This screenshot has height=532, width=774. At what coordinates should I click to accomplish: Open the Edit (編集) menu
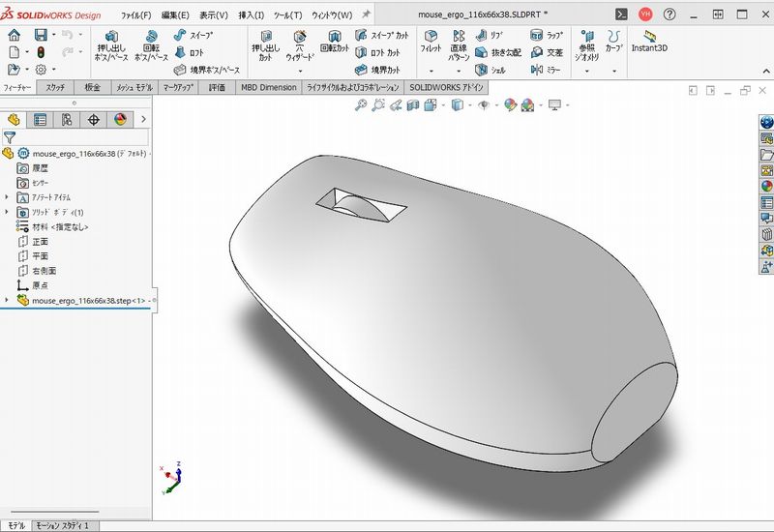175,15
